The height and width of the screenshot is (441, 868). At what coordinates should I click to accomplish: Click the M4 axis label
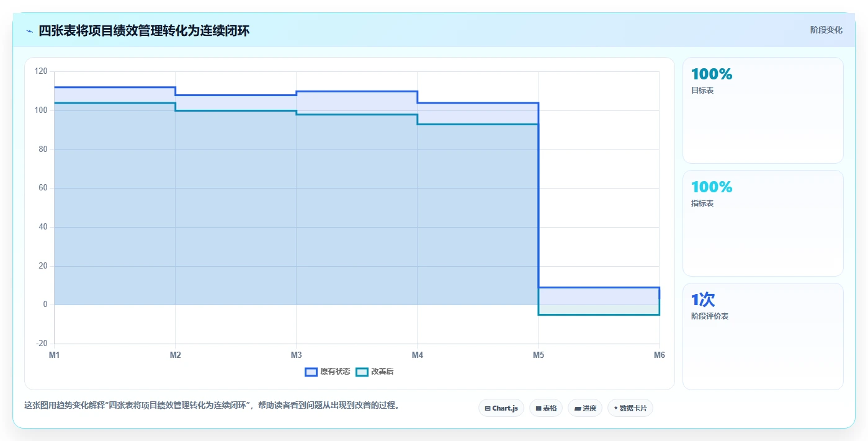pos(417,355)
